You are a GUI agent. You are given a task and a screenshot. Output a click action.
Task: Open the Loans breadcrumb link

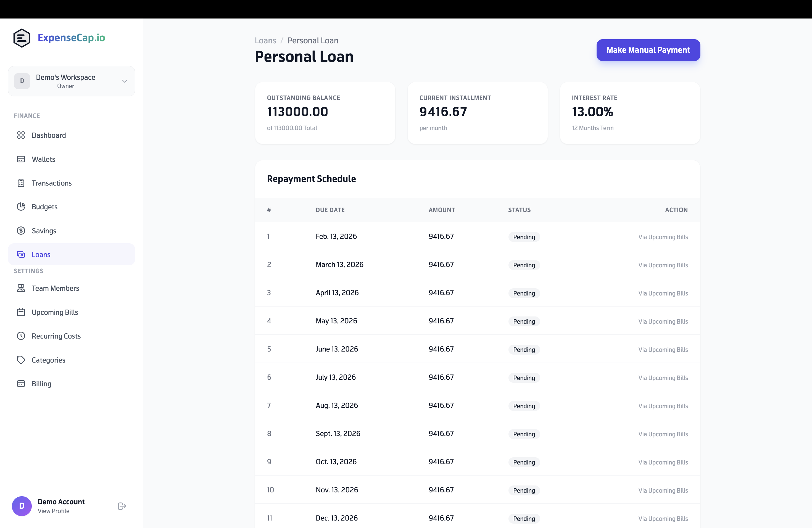pyautogui.click(x=265, y=40)
